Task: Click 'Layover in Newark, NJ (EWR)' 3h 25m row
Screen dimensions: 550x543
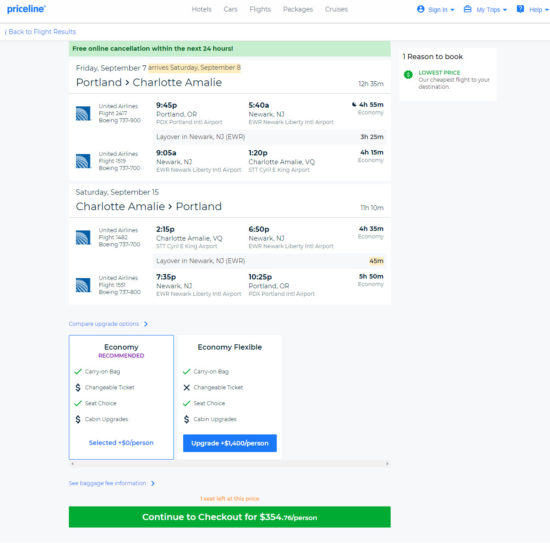Action: (269, 137)
